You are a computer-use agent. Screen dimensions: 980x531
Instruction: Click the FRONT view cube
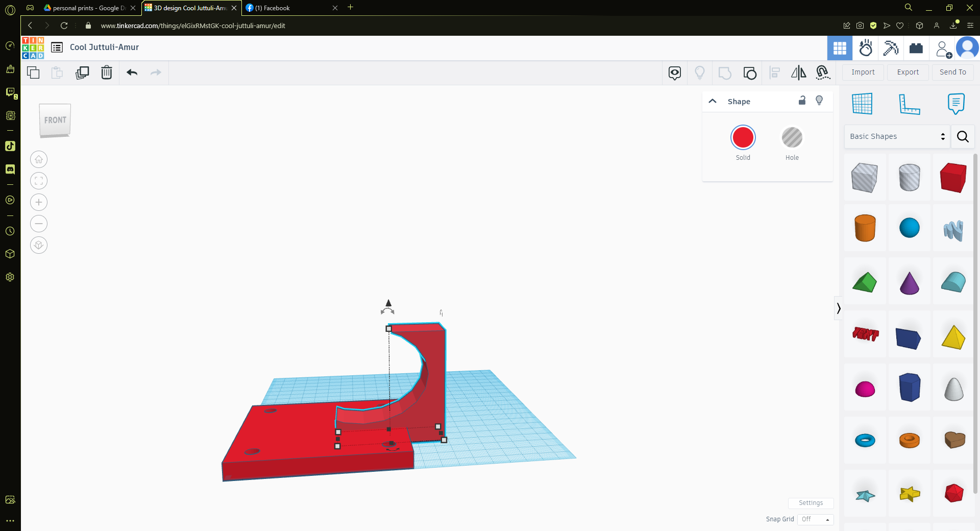click(x=55, y=120)
